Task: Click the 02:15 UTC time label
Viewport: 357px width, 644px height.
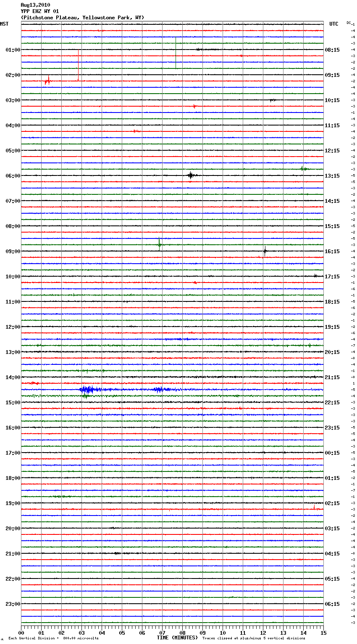Action: [x=332, y=503]
